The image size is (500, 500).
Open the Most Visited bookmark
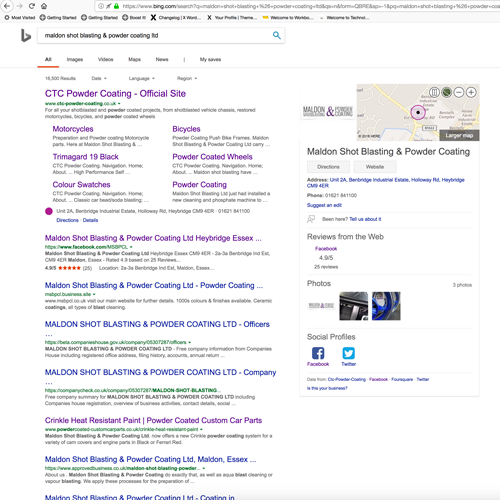[x=20, y=18]
